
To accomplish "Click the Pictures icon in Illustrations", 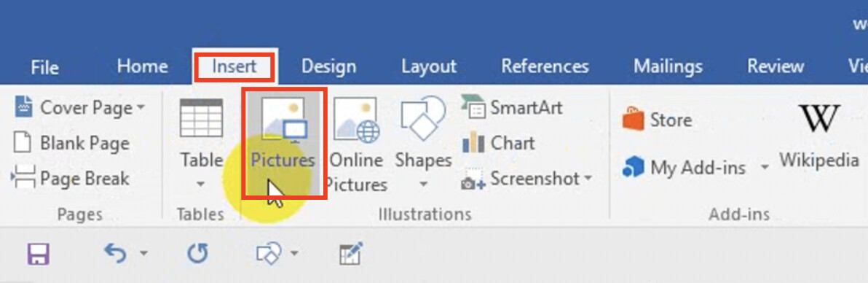I will point(284,143).
